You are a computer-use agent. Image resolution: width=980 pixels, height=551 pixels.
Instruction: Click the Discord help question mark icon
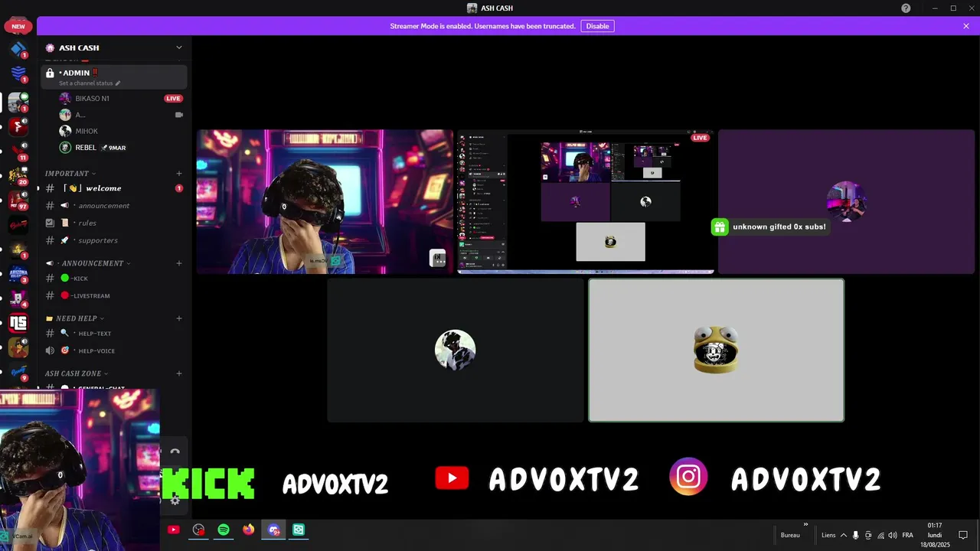point(906,8)
